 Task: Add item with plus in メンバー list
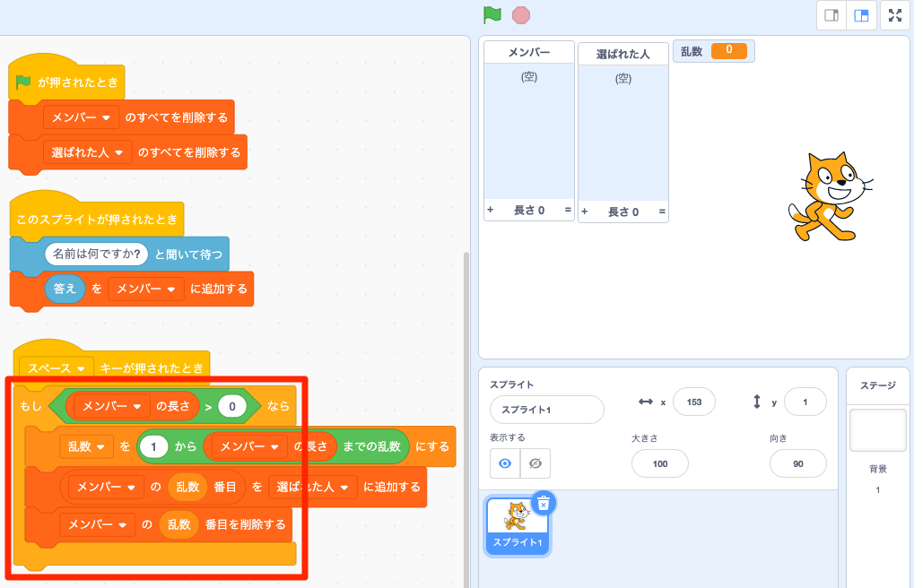click(491, 210)
